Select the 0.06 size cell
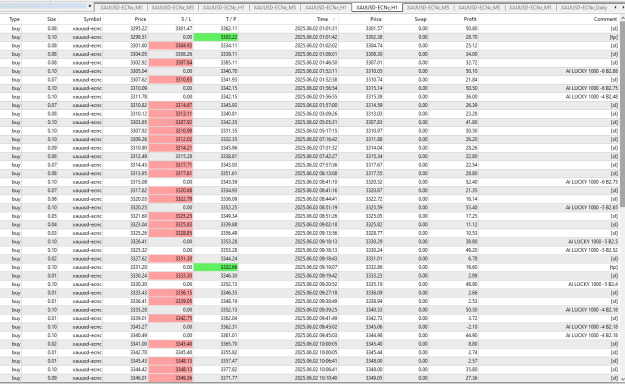 pos(52,199)
